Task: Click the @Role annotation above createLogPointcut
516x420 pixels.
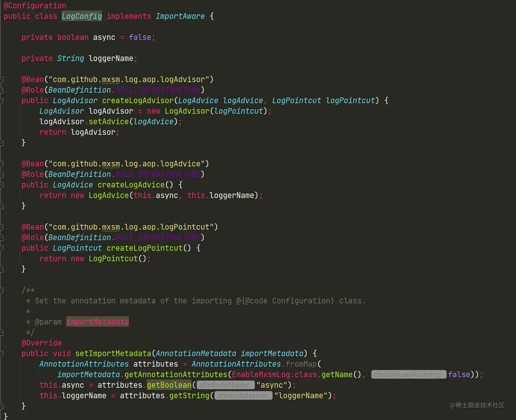Action: point(33,238)
